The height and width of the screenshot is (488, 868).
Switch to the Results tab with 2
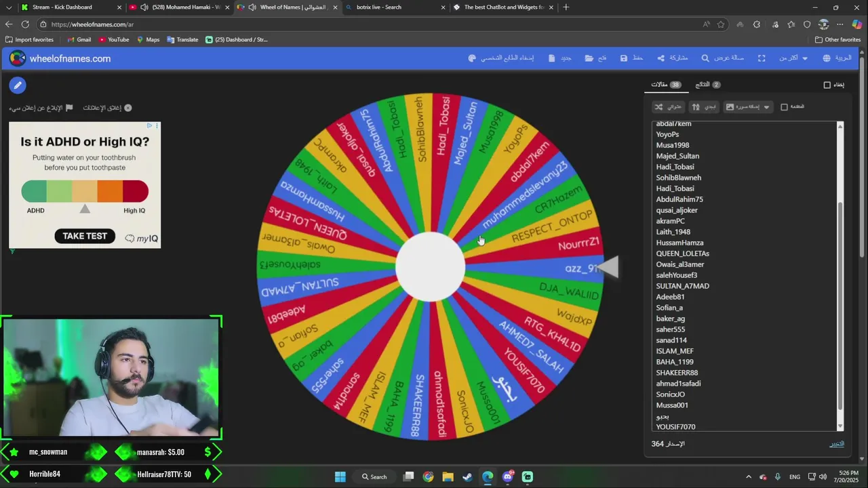click(708, 85)
